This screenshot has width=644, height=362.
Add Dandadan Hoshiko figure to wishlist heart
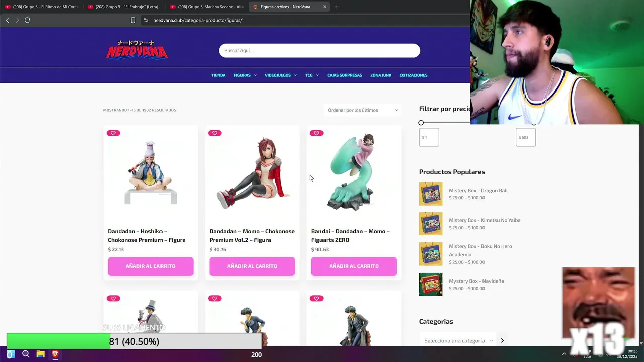113,133
